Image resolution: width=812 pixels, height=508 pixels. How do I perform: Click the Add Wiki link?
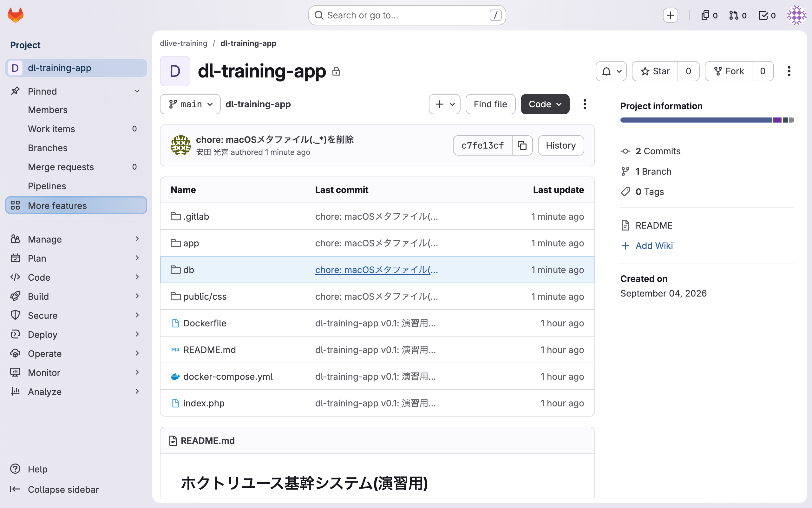[x=654, y=246]
